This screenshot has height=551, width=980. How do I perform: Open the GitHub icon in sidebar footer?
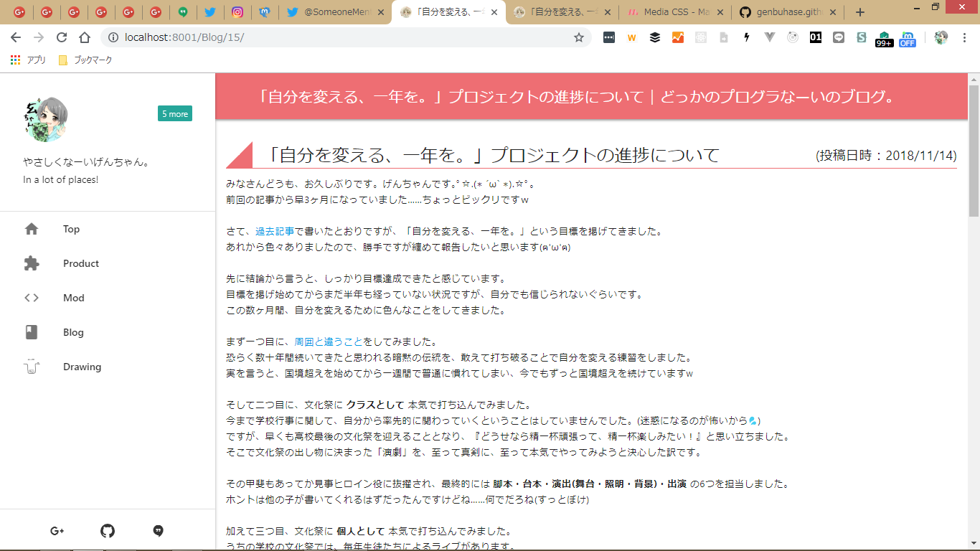(108, 531)
